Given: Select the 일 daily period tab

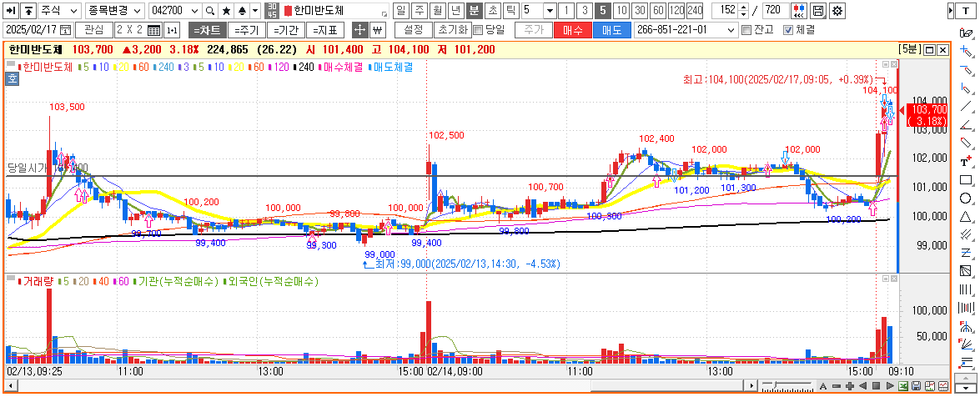Looking at the screenshot, I should coord(400,11).
